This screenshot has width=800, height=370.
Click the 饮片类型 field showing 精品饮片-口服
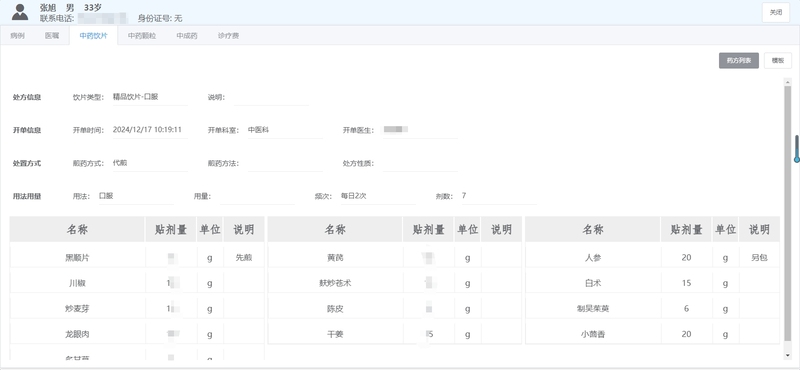tap(150, 96)
